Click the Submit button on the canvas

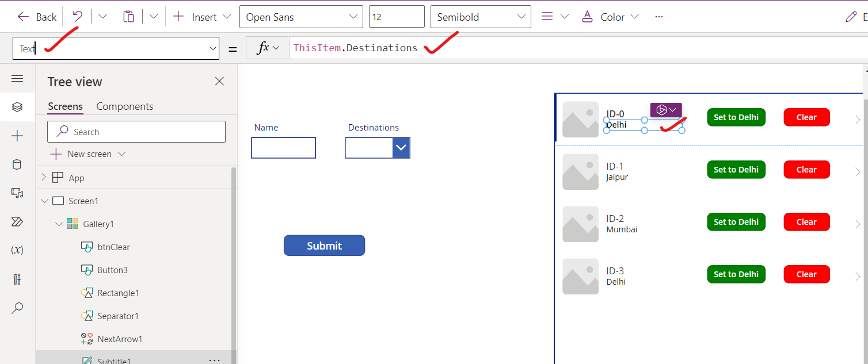coord(324,246)
